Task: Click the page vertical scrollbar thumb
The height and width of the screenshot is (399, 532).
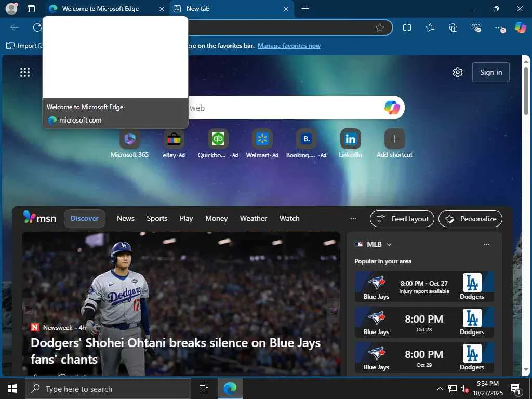Action: (526, 90)
